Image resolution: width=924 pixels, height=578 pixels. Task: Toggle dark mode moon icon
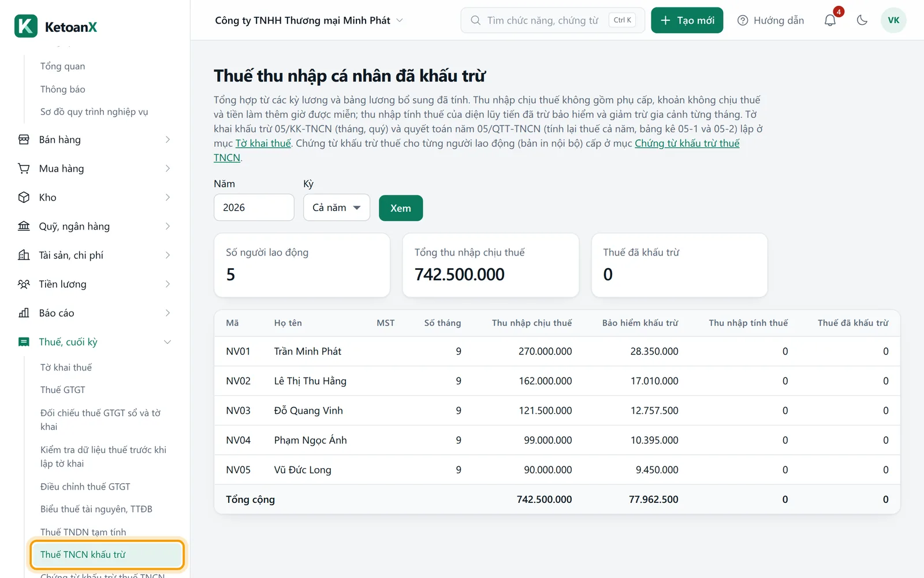point(862,20)
